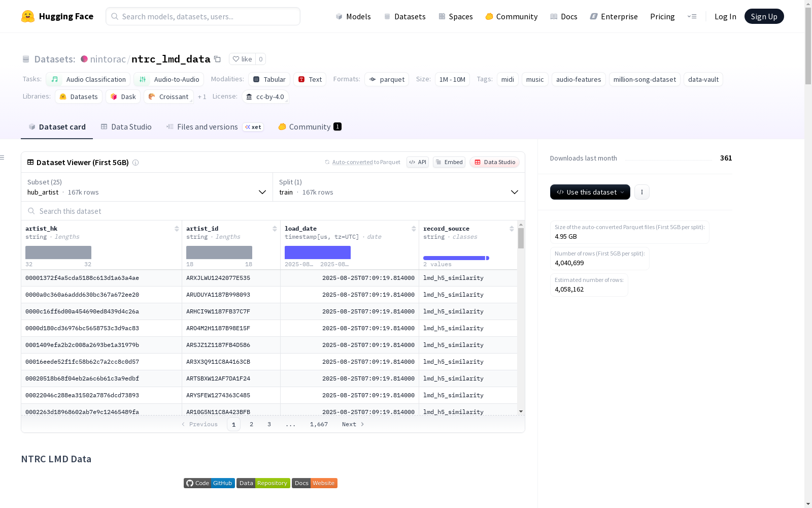
Task: Click the Embed button
Action: [449, 162]
